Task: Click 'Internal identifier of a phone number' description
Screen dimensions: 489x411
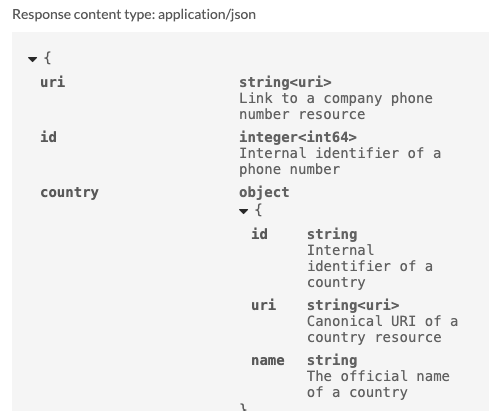Action: 340,161
